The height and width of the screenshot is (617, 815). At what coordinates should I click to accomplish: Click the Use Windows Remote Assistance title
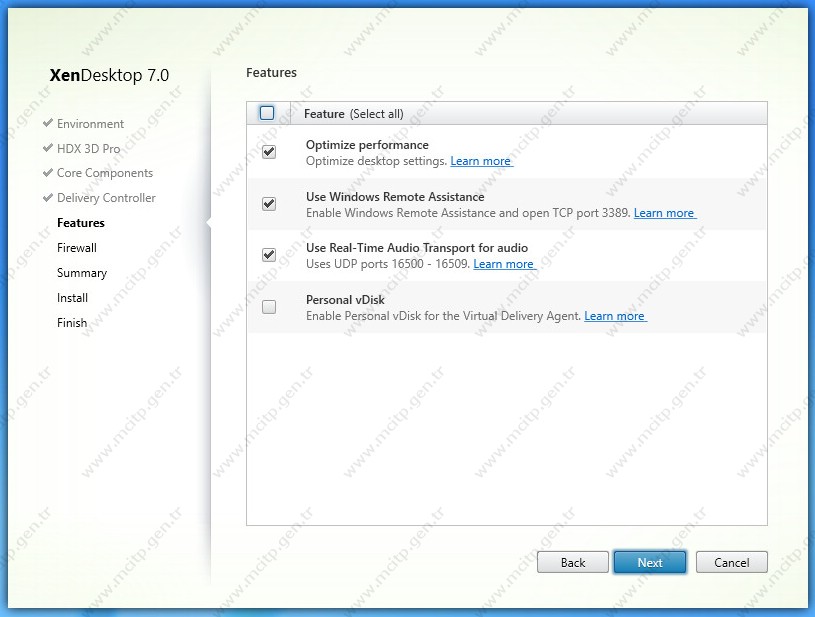coord(395,197)
